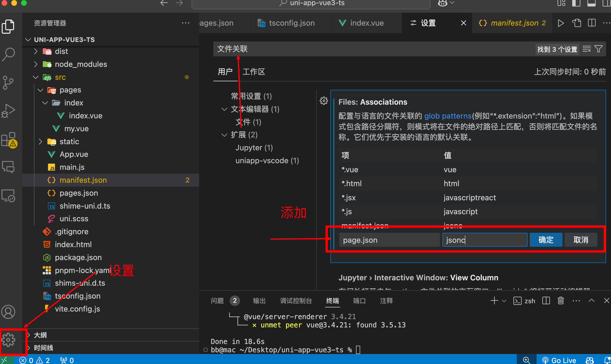Split the terminal panel
This screenshot has height=364, width=611.
[x=546, y=301]
